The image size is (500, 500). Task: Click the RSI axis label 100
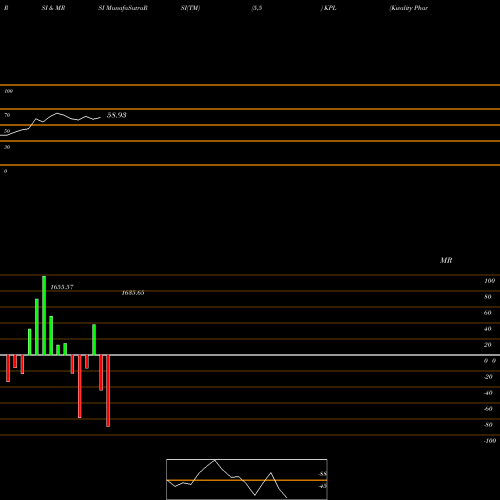(8, 91)
